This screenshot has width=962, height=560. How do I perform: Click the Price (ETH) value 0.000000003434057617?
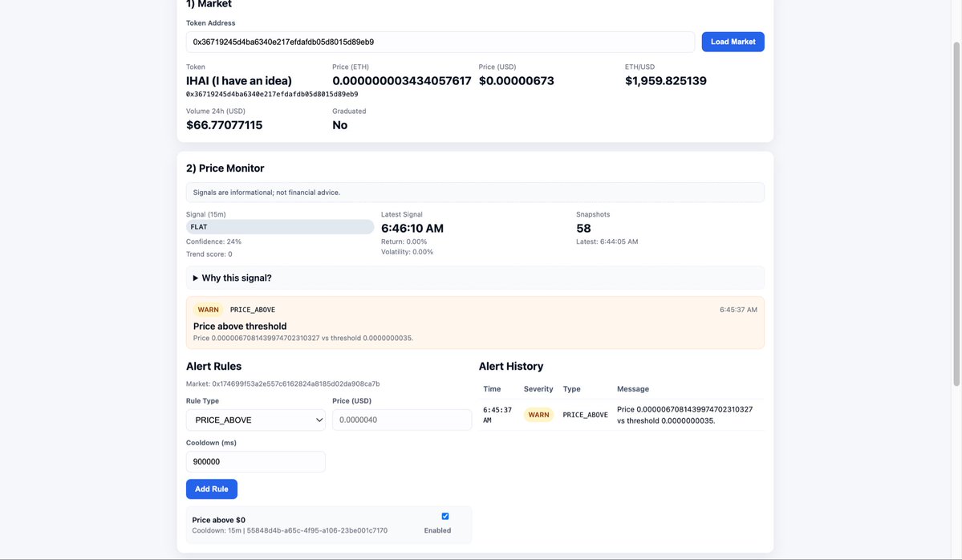(402, 81)
